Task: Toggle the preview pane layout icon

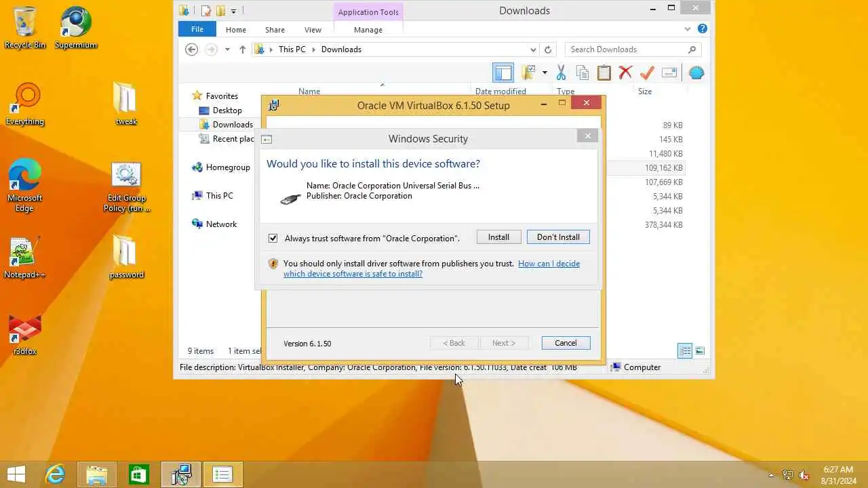Action: tap(502, 73)
